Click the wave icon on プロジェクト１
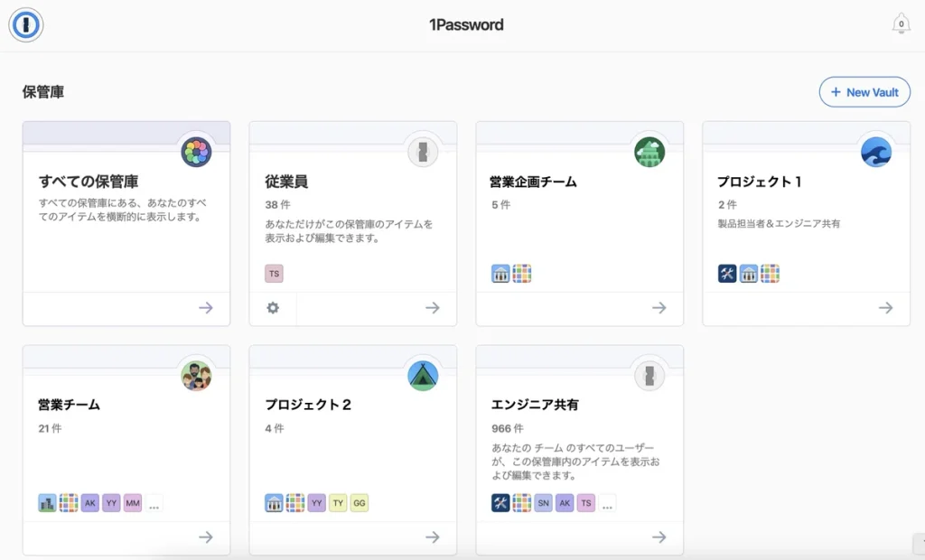The height and width of the screenshot is (560, 925). (876, 152)
